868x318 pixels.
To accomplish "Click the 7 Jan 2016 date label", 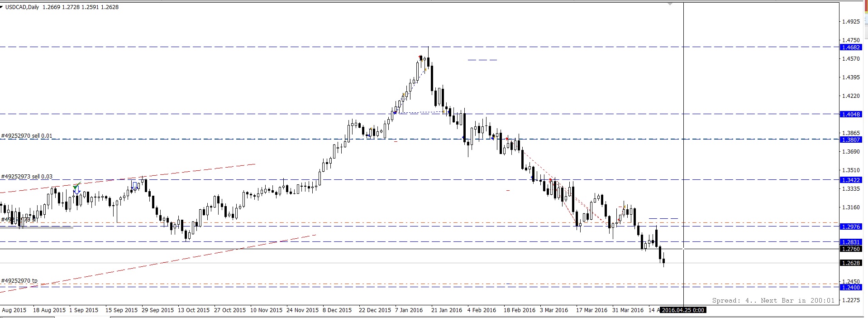I will click(x=409, y=310).
